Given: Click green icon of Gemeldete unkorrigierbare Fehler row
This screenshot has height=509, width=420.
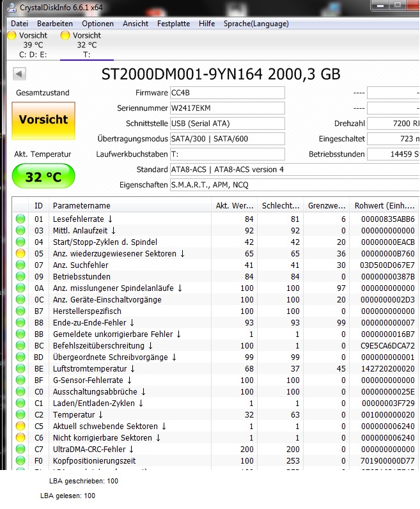Looking at the screenshot, I should click(x=20, y=334).
